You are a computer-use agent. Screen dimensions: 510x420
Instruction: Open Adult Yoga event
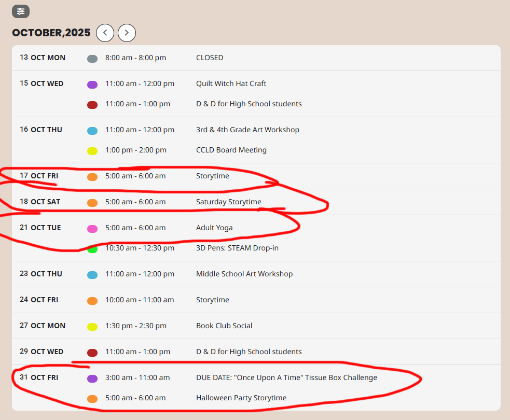click(214, 228)
